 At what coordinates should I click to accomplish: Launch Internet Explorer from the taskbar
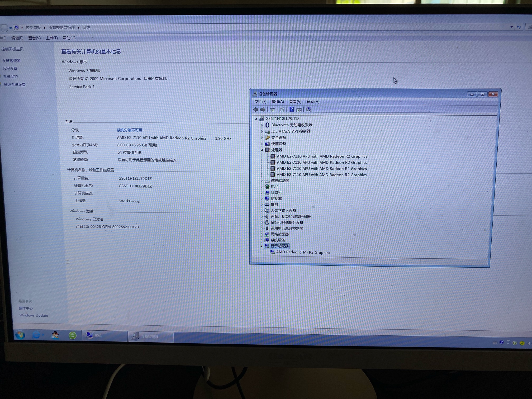pyautogui.click(x=36, y=335)
